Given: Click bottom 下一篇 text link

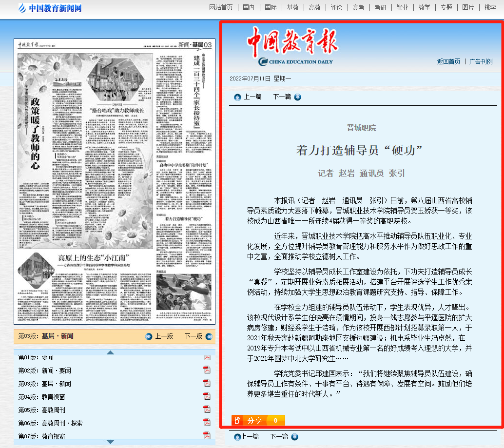Looking at the screenshot, I should coord(279,436).
